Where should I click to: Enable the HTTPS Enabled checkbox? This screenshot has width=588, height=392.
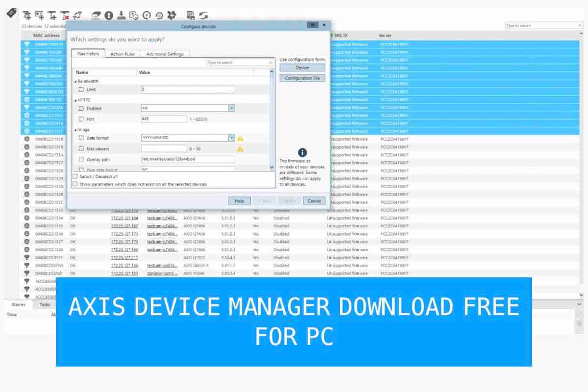coord(80,108)
